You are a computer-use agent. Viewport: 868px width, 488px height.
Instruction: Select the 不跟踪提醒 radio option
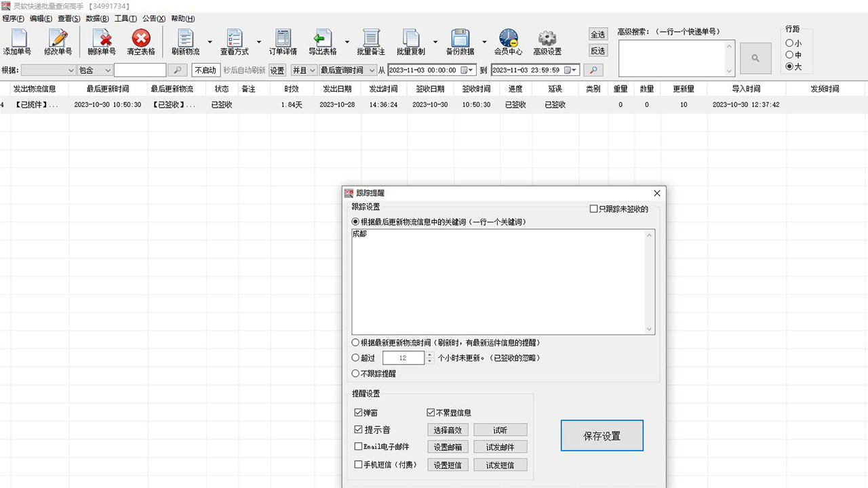click(x=355, y=373)
